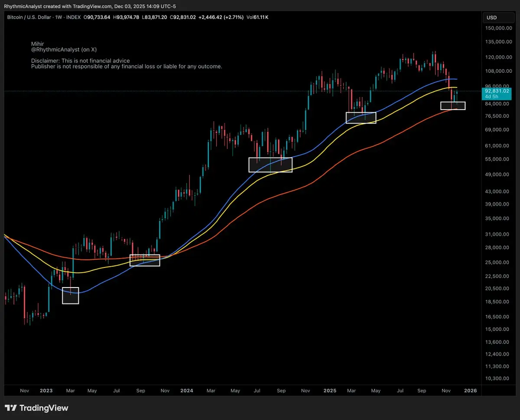Click the 31,000.00 price scale label
Image resolution: width=520 pixels, height=420 pixels.
[x=498, y=234]
